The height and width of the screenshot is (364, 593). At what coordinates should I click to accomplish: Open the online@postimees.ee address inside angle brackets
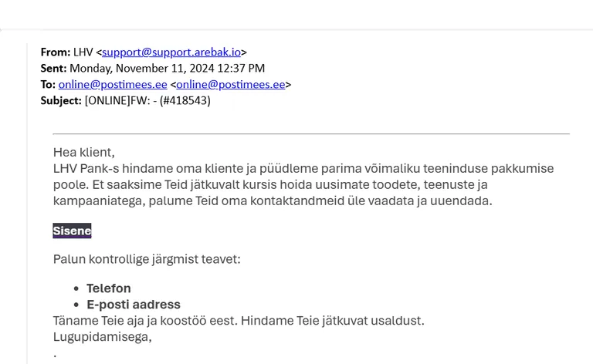coord(231,85)
